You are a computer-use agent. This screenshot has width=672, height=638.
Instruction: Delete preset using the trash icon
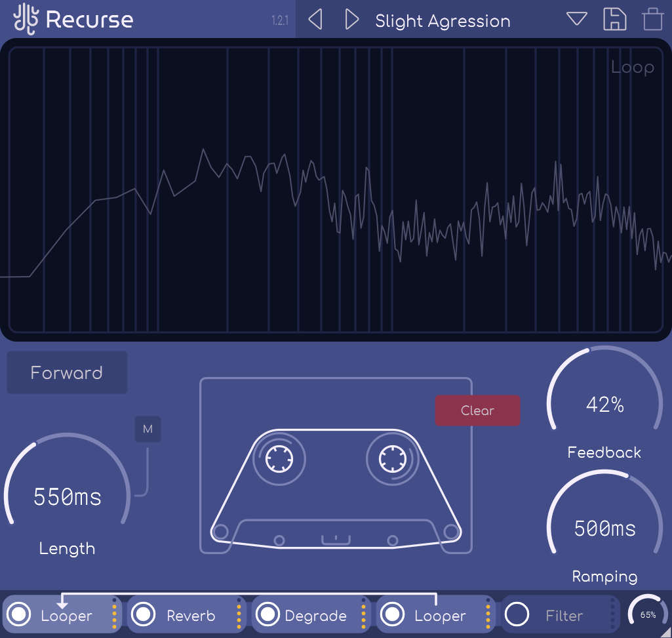(653, 19)
